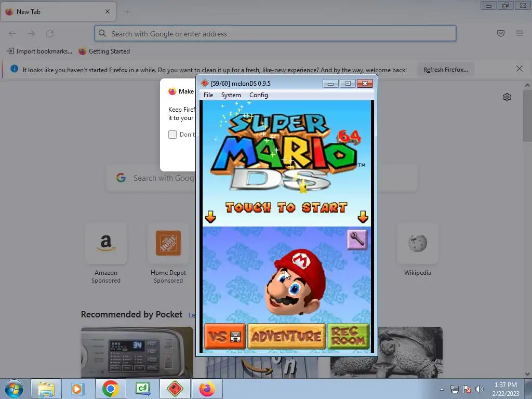Open File Explorer from the taskbar
The height and width of the screenshot is (399, 532).
pyautogui.click(x=46, y=389)
